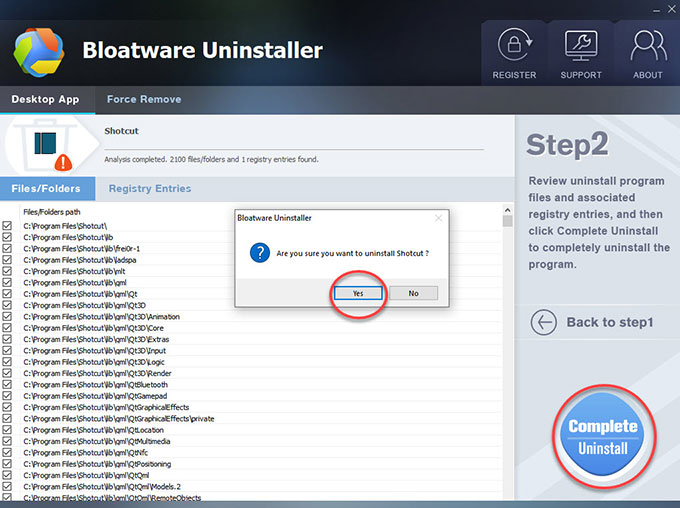Open the Registry Entries tab
Screen dimensions: 680x508
click(x=150, y=189)
